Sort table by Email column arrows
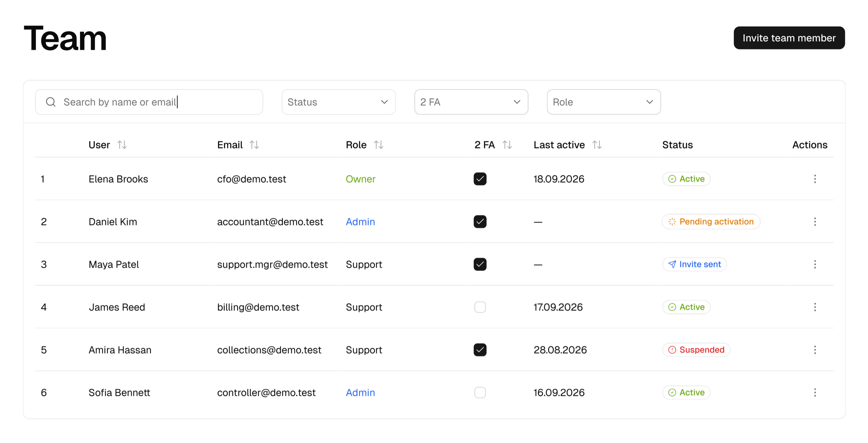Screen dimensions: 868x443 [x=254, y=145]
